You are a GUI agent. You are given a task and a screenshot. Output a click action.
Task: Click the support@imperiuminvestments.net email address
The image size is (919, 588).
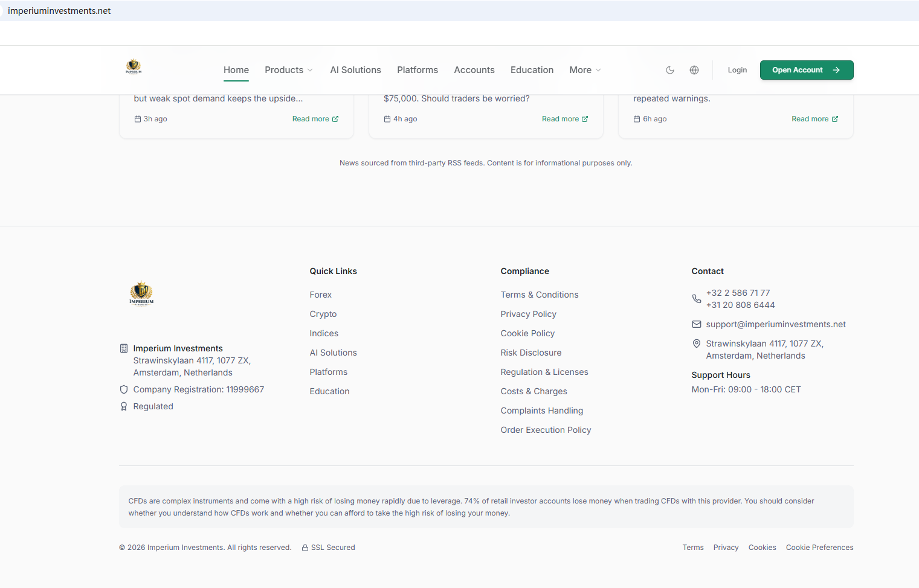coord(776,324)
